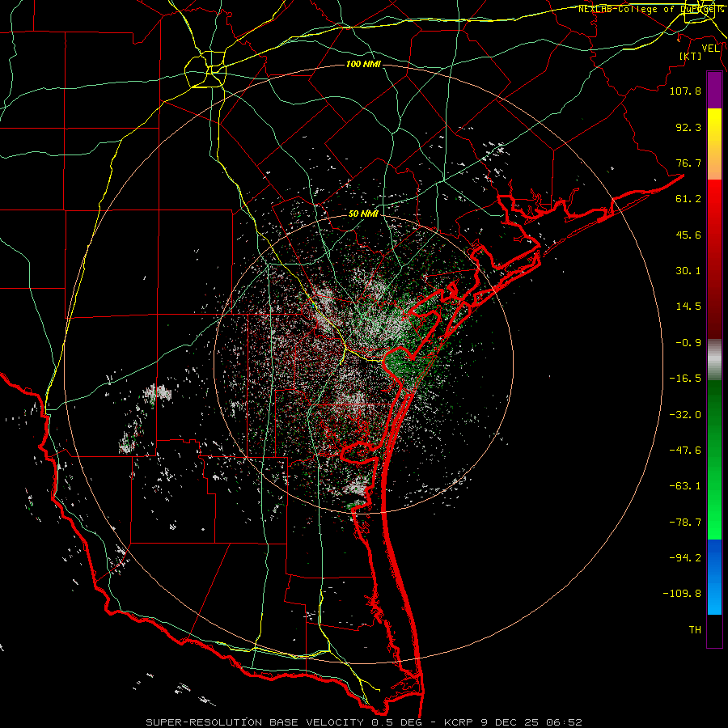Viewport: 728px width, 728px height.
Task: Click the -0.9 velocity scale value
Action: coord(688,343)
